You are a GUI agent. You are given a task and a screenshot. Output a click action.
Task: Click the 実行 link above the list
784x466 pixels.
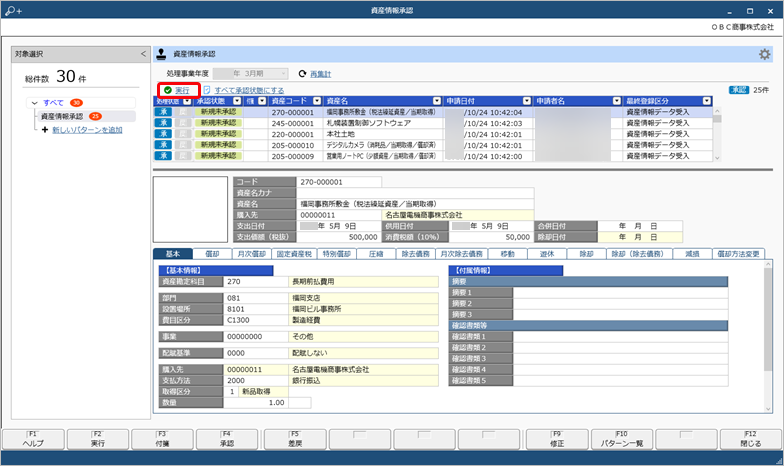pos(182,90)
